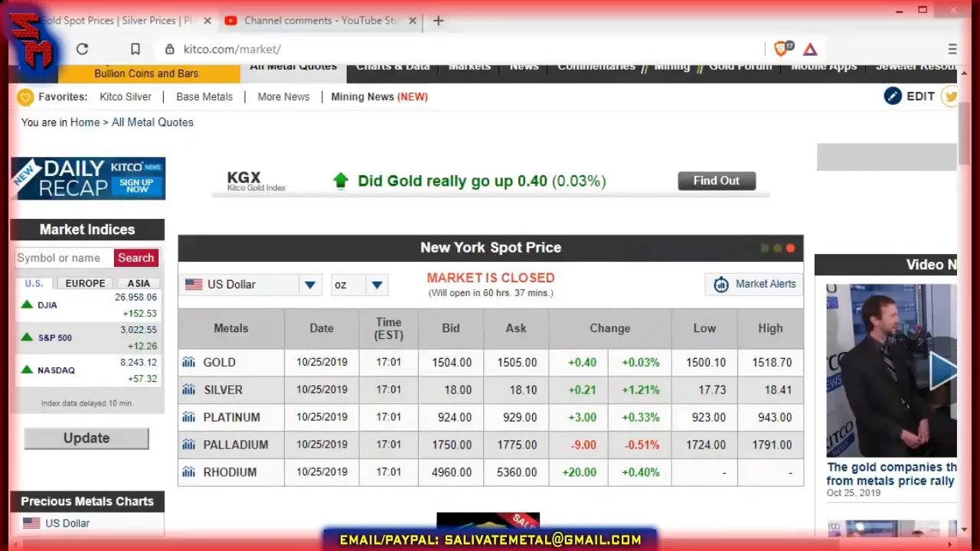
Task: Open the All Metal Quotes menu tab
Action: [293, 70]
